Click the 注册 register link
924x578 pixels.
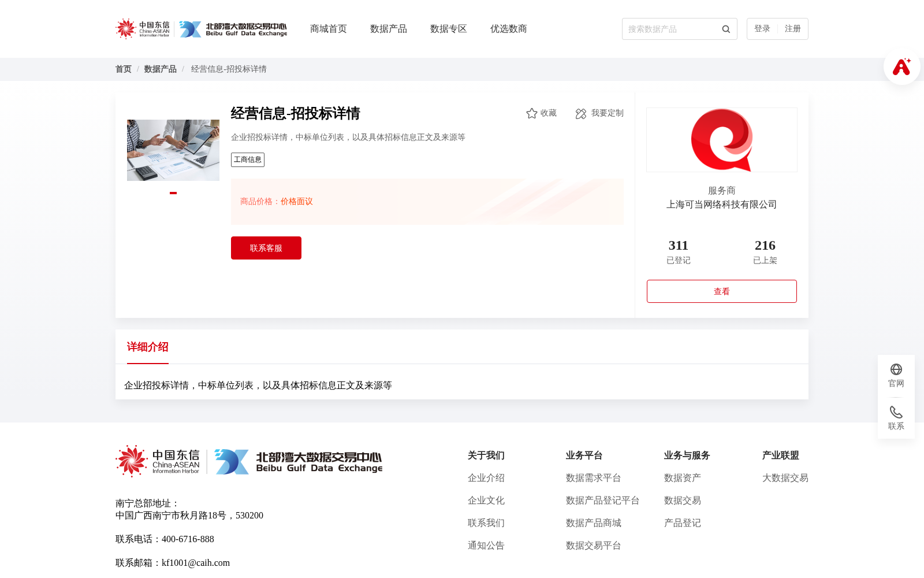(x=793, y=29)
